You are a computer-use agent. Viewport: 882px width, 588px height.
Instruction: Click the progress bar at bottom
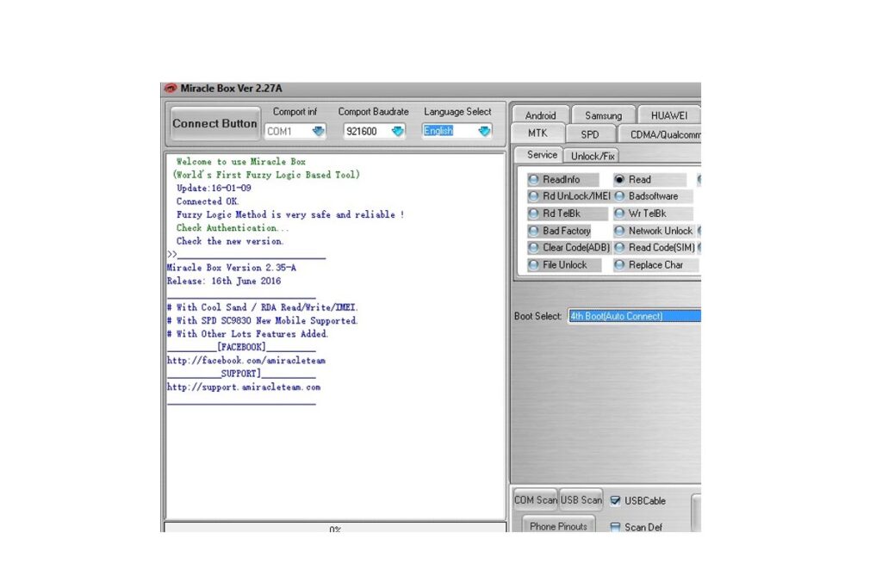(x=336, y=529)
